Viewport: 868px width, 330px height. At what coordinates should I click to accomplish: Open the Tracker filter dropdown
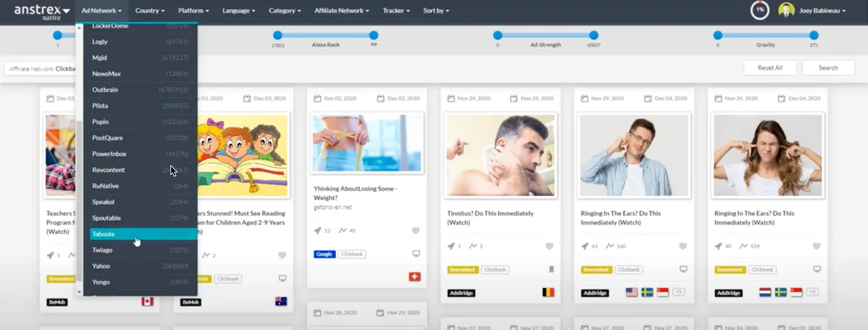coord(396,11)
